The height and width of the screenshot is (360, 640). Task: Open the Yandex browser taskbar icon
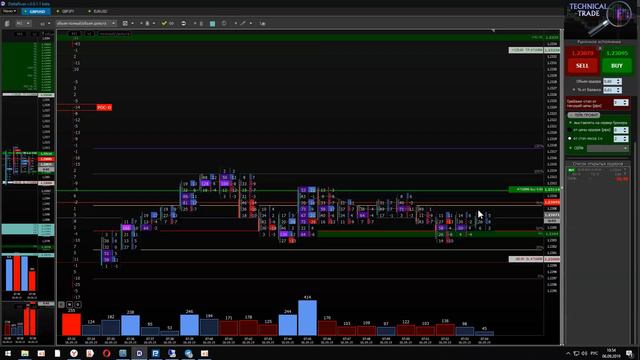click(x=73, y=353)
